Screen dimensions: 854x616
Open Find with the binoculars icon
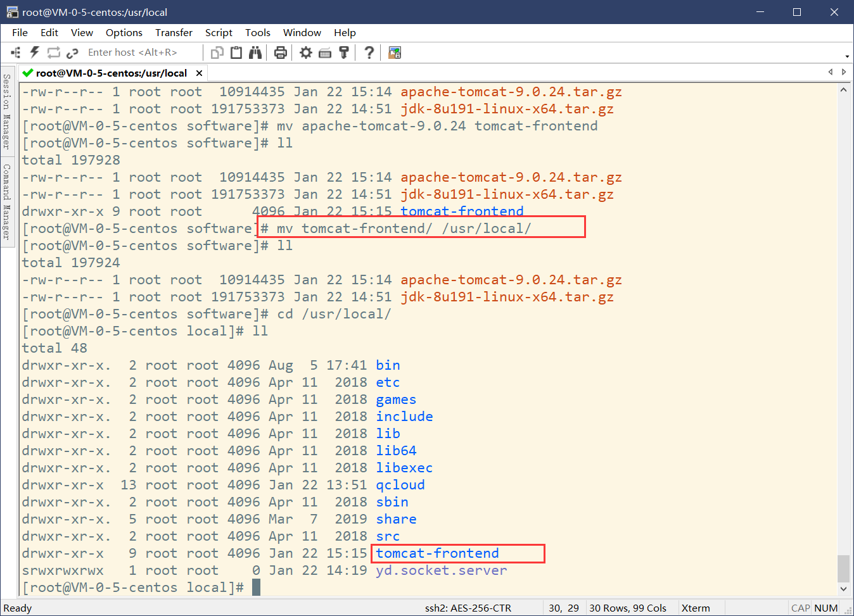point(255,53)
